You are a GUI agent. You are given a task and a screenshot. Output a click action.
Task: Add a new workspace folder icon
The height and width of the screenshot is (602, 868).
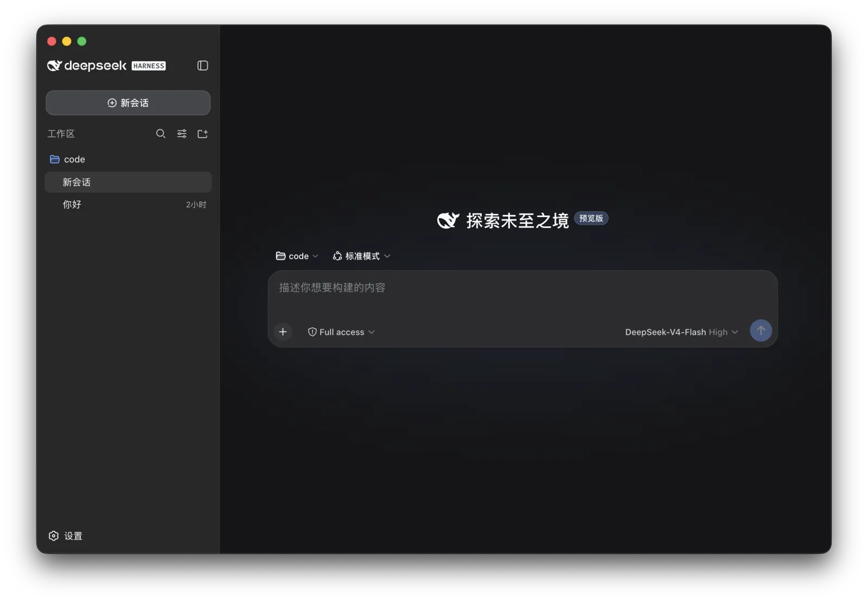[202, 134]
